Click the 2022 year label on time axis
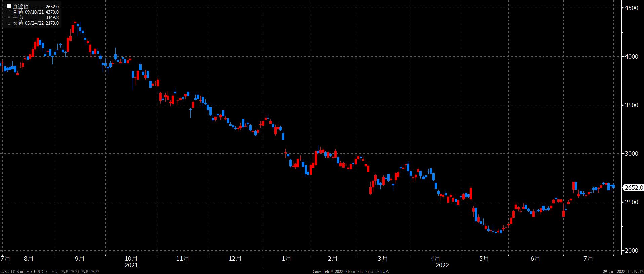Image resolution: width=644 pixels, height=274 pixels. click(442, 265)
